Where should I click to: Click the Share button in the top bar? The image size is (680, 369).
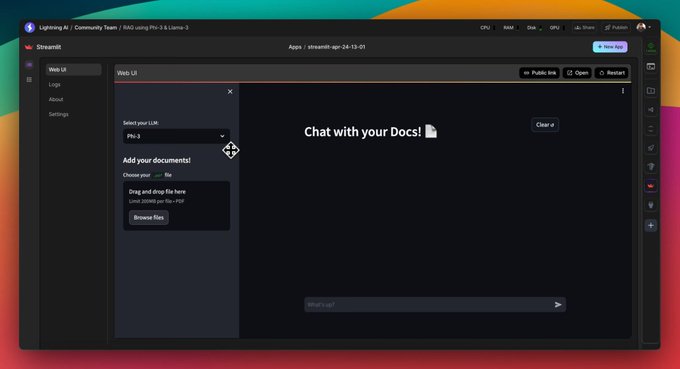pyautogui.click(x=584, y=27)
